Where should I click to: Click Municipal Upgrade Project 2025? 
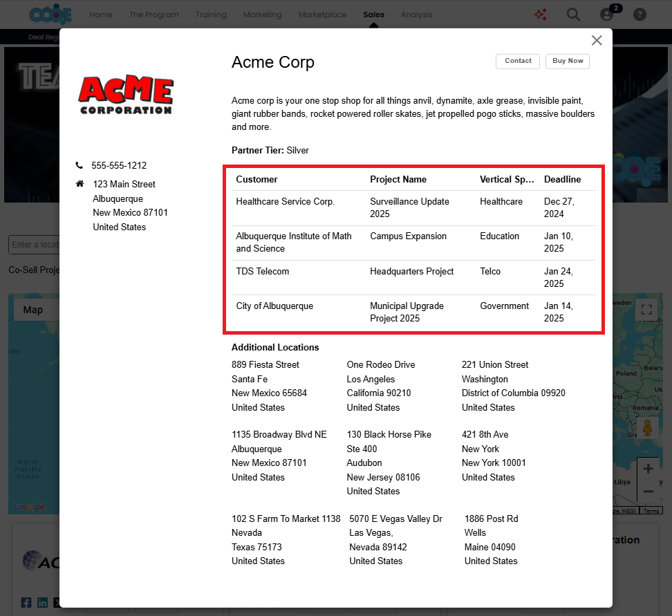click(x=407, y=312)
